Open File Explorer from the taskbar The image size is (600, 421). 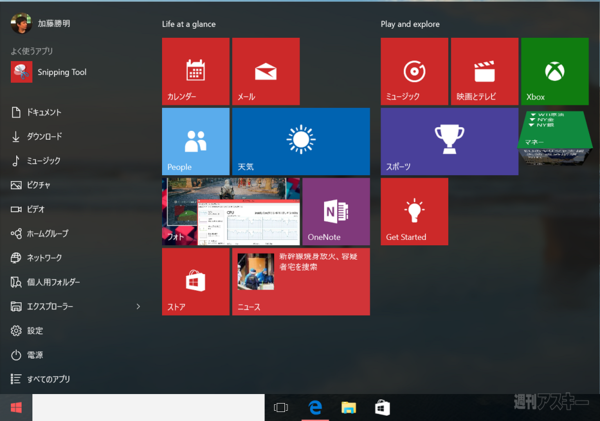(x=349, y=408)
